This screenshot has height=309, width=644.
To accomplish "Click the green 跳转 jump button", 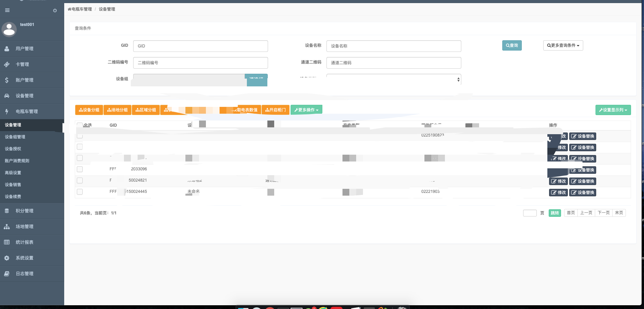I will click(555, 213).
